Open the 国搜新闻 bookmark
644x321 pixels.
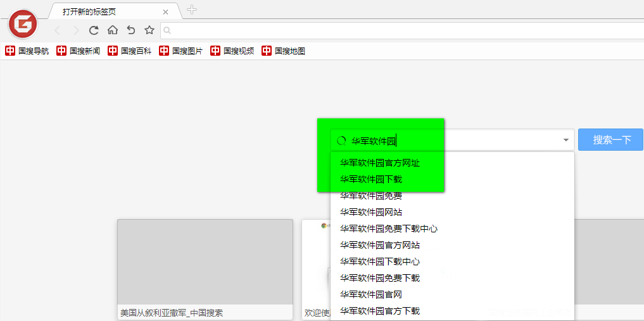pos(79,51)
